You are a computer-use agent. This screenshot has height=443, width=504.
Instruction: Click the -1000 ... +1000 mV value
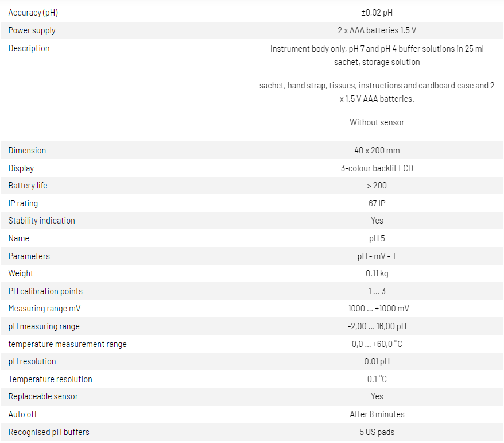pos(377,309)
